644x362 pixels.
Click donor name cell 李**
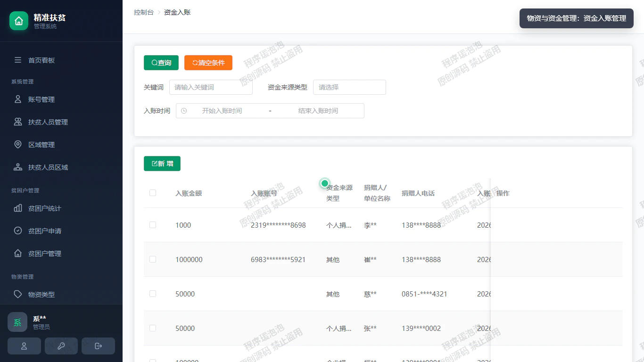(x=370, y=225)
